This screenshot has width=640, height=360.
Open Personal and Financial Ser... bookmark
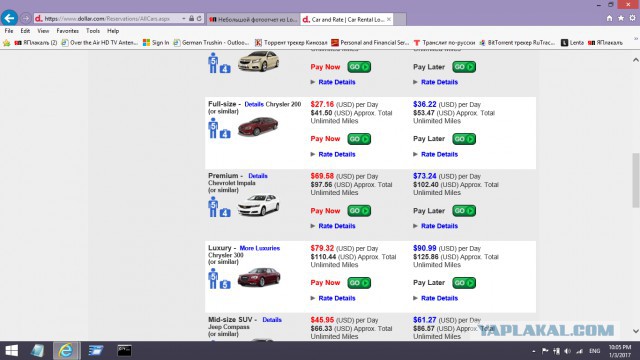(370, 42)
